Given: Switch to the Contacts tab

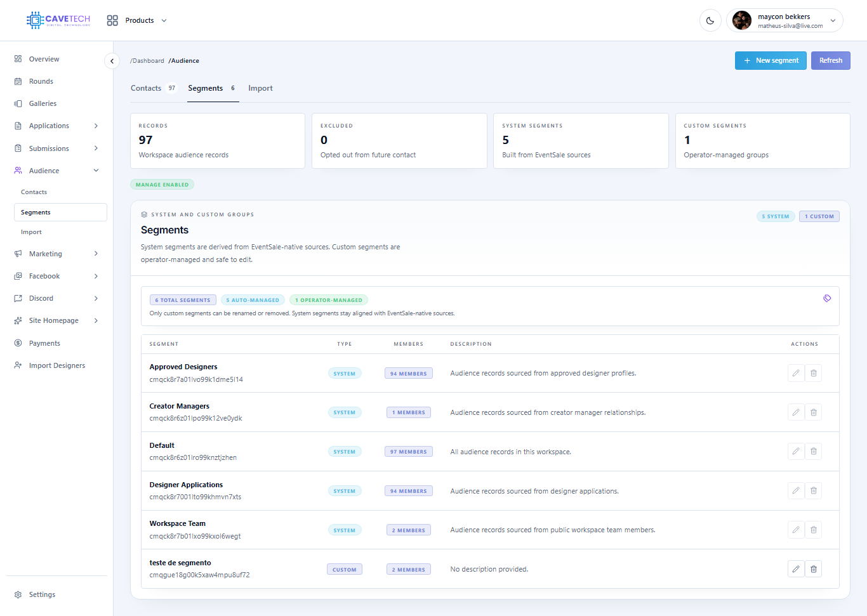Looking at the screenshot, I should click(153, 88).
